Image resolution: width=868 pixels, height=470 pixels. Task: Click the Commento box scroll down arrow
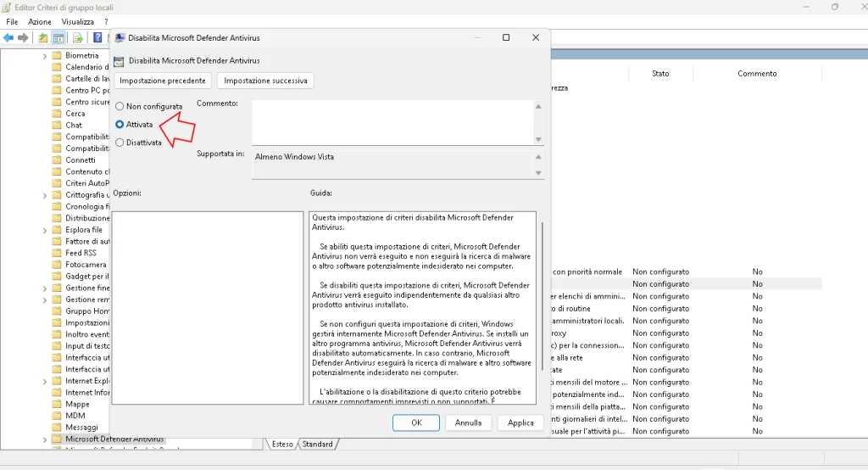click(538, 140)
